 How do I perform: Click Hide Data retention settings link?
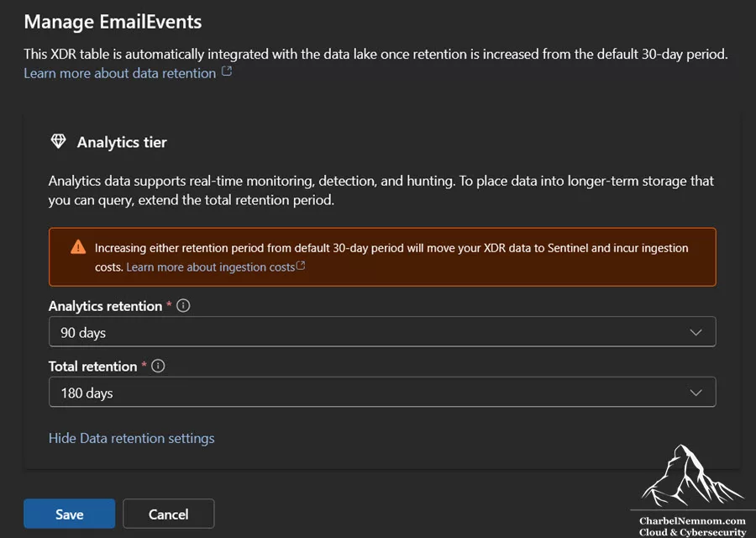[x=132, y=438]
